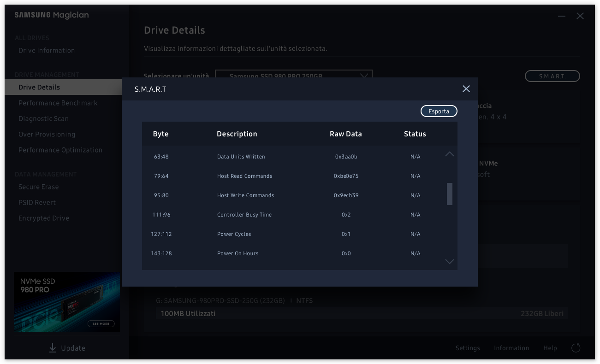The height and width of the screenshot is (364, 600).
Task: Click byte range 63:48
Action: (x=161, y=157)
